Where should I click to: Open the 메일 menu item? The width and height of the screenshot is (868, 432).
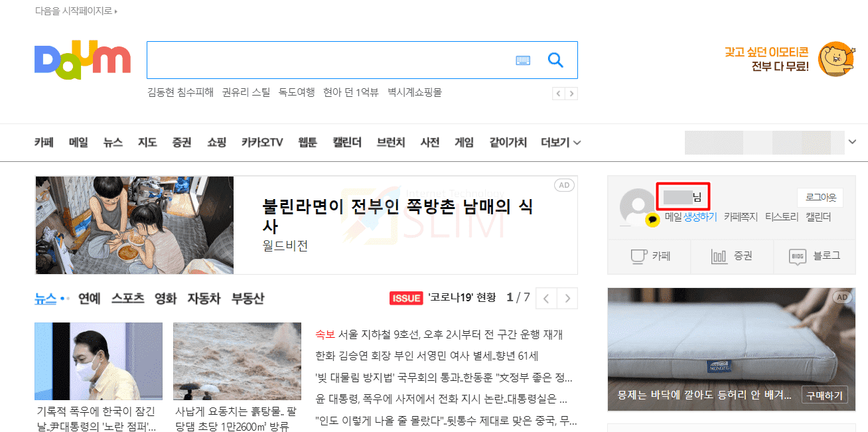(78, 142)
